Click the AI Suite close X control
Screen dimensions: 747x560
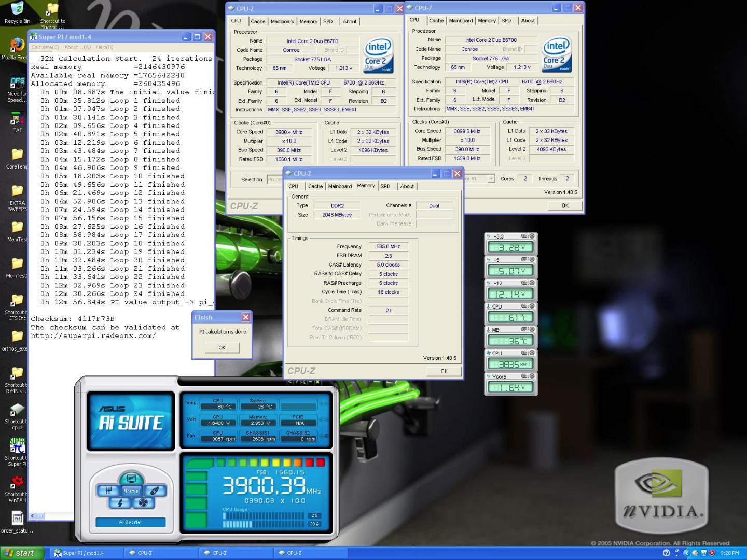pos(317,382)
